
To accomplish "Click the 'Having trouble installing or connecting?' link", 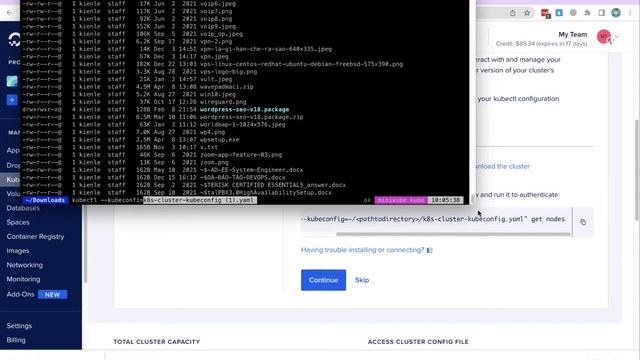I will point(362,250).
